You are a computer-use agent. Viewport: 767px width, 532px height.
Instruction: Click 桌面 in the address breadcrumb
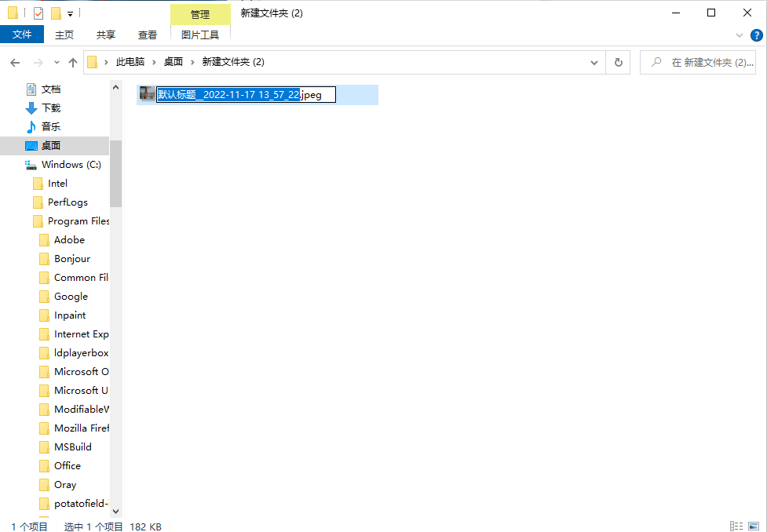click(173, 62)
